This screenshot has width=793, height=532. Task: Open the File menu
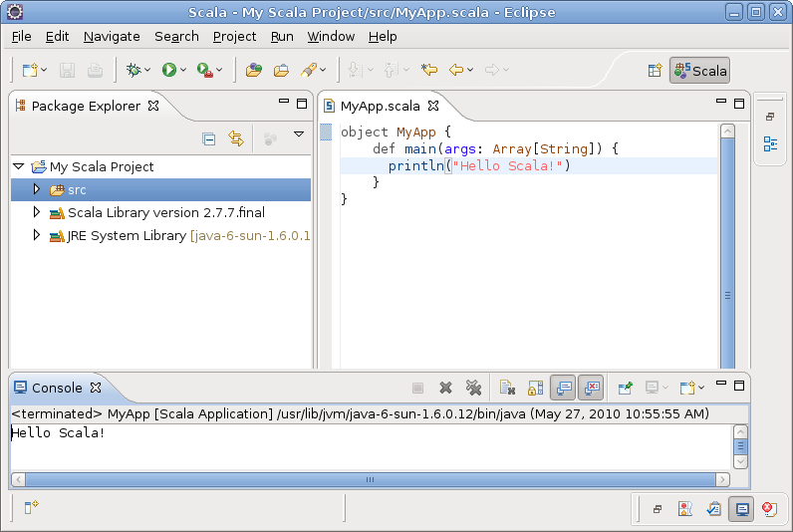click(x=21, y=37)
